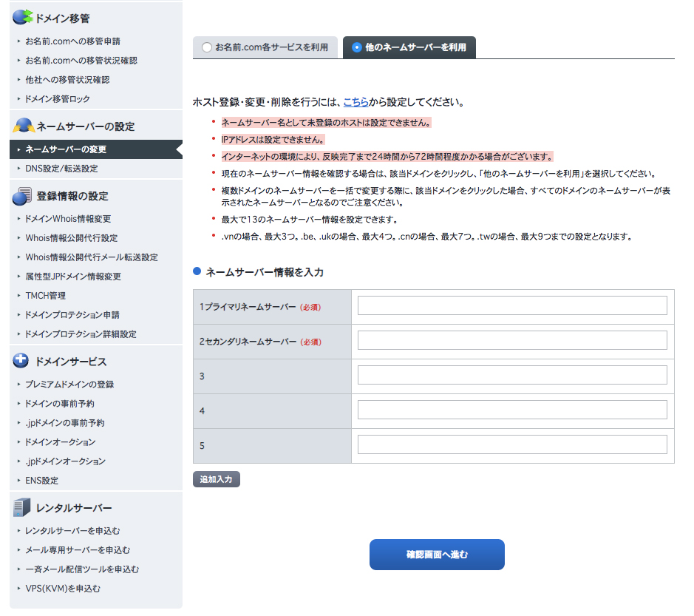Focus the プライマリネームサーバー input field
The width and height of the screenshot is (694, 616).
[512, 305]
